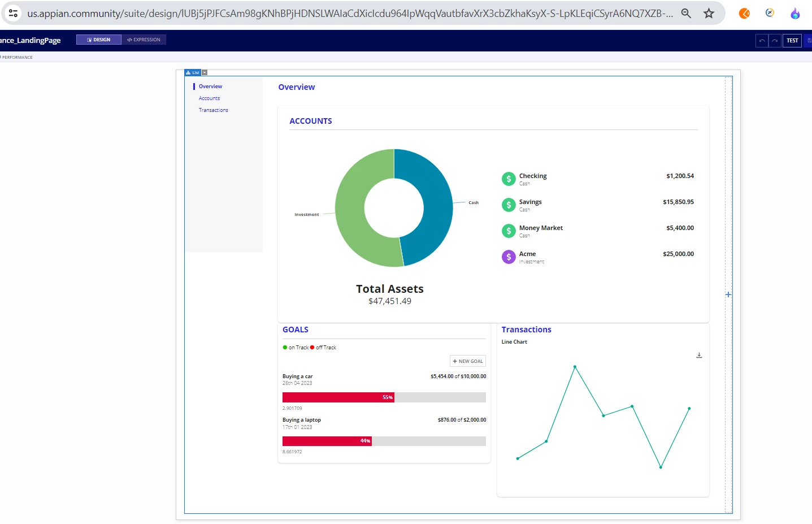
Task: Open the Accounts navigation item
Action: [209, 98]
